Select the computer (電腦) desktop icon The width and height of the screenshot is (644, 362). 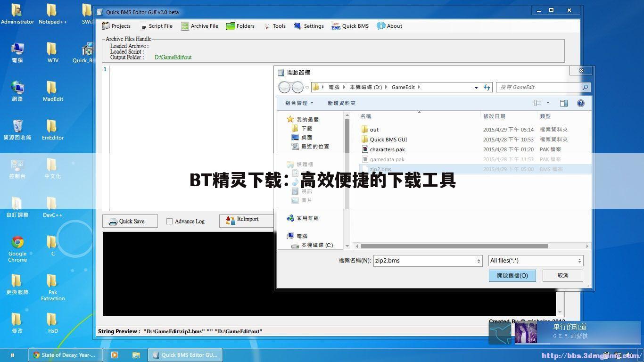click(x=17, y=52)
